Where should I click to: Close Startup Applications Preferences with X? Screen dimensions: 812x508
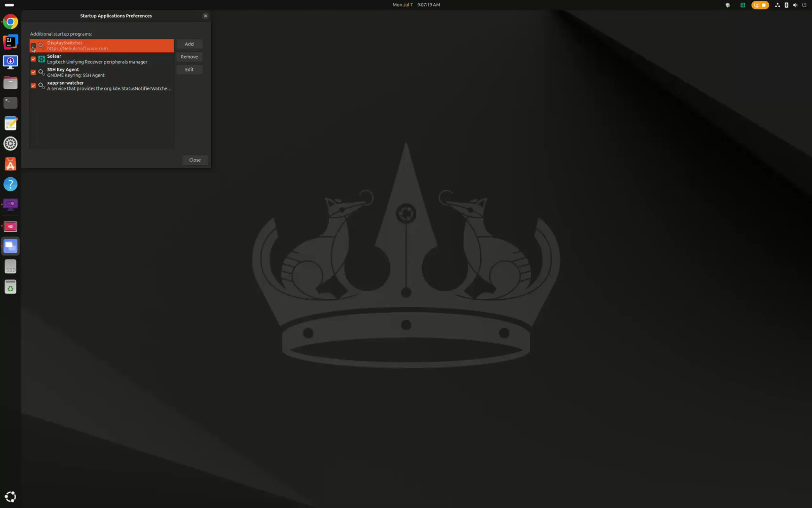point(206,16)
